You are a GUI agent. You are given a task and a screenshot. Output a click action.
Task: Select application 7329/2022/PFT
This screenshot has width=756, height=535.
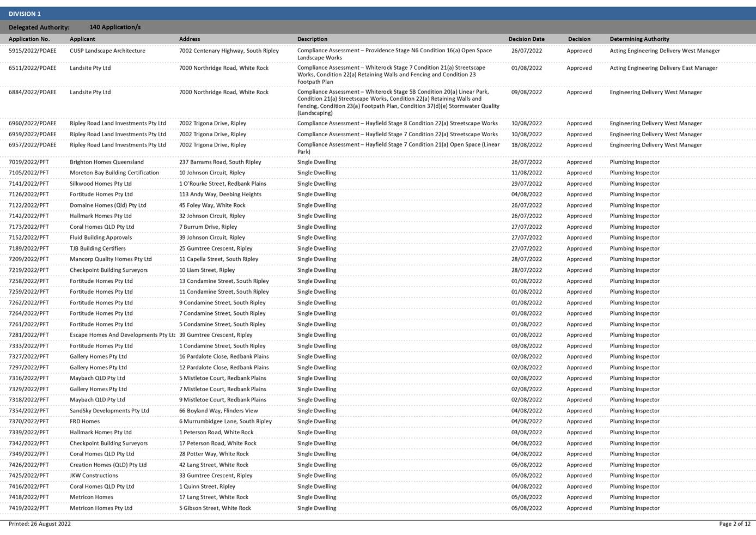(29, 389)
